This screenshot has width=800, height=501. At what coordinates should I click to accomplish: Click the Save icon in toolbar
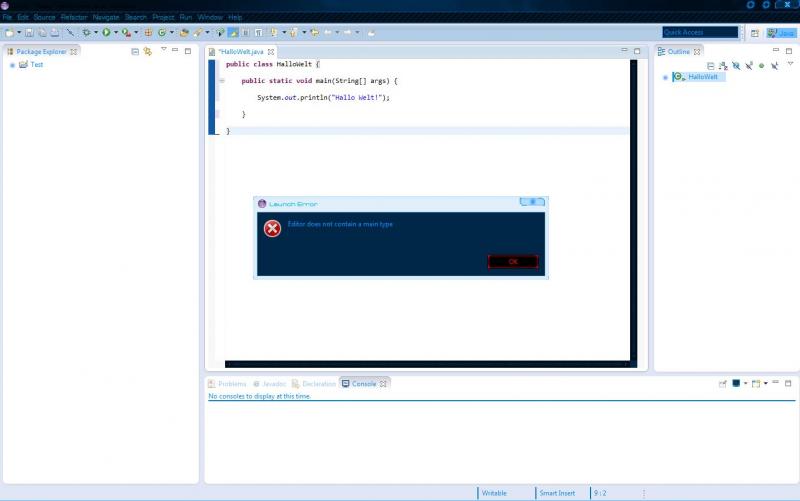point(29,33)
